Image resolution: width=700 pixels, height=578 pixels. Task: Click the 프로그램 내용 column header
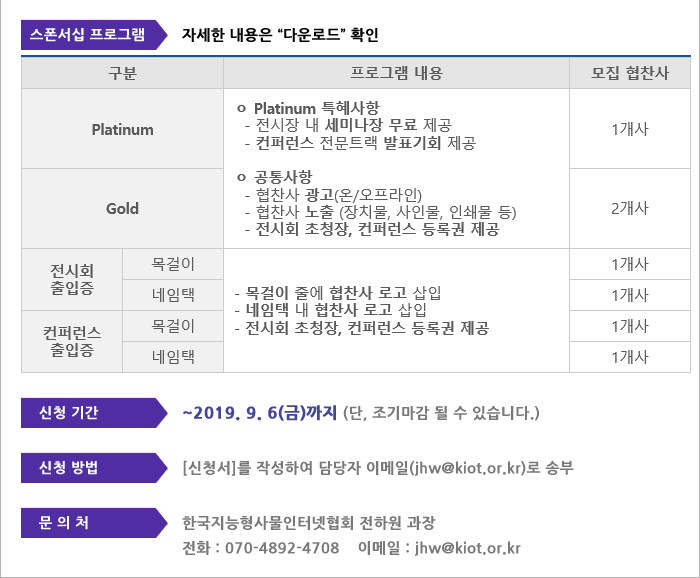396,73
